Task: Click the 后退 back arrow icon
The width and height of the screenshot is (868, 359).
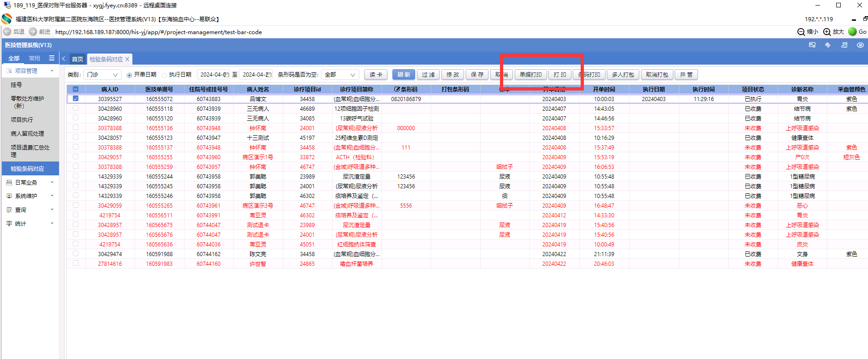Action: [7, 32]
